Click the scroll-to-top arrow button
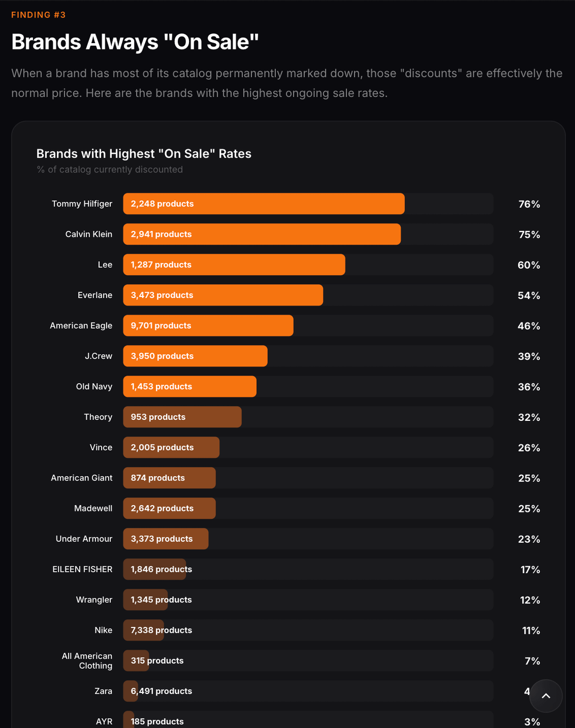The width and height of the screenshot is (575, 728). 546,696
